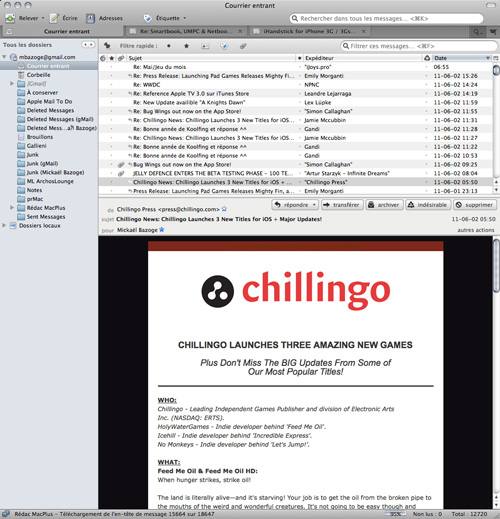Expand the Dossiers locaux tree
The width and height of the screenshot is (500, 519).
coord(4,225)
